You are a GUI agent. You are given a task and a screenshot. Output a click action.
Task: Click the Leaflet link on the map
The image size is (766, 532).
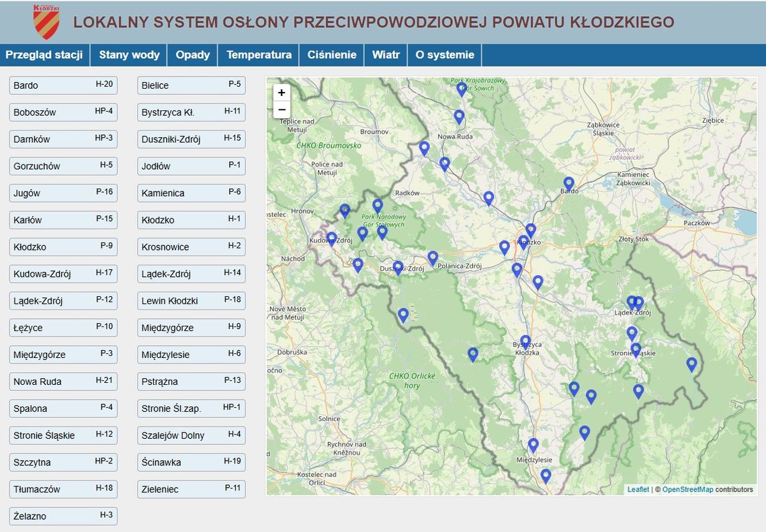637,490
